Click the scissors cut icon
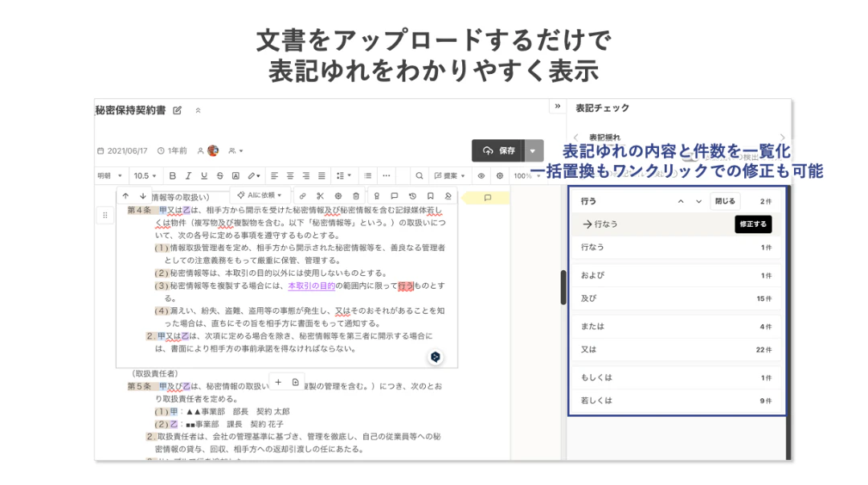 pos(320,195)
